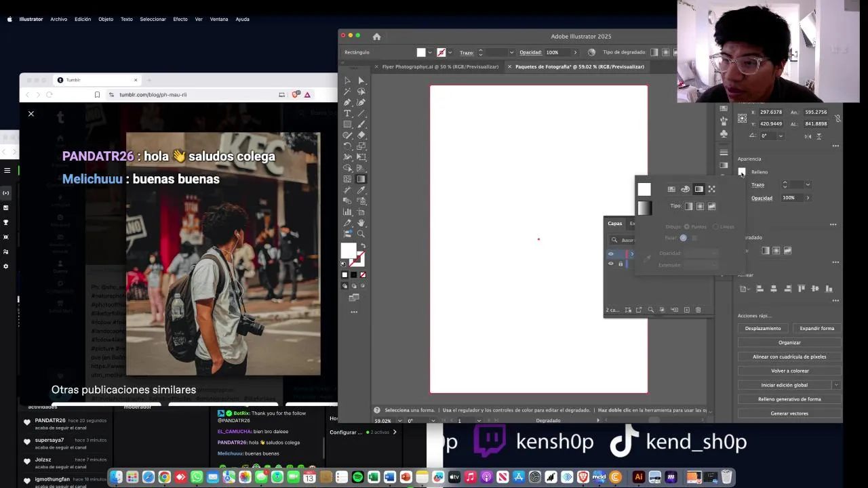Select the Curvature tool
Image resolution: width=868 pixels, height=488 pixels.
361,102
